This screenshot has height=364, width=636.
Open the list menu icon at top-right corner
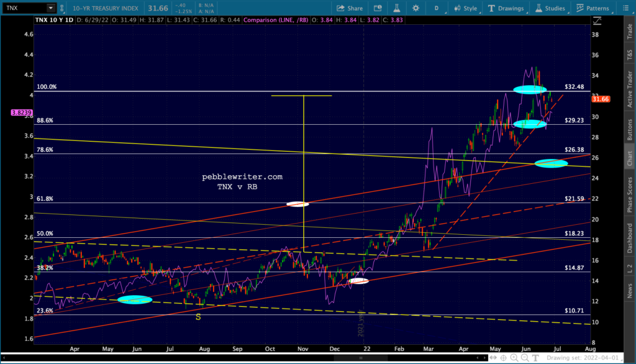(626, 8)
